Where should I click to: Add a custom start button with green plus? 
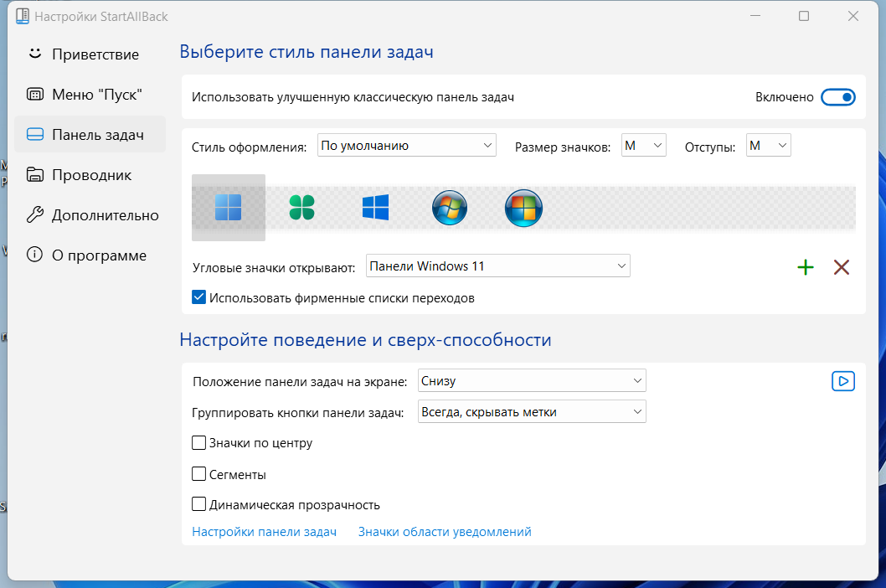[806, 267]
